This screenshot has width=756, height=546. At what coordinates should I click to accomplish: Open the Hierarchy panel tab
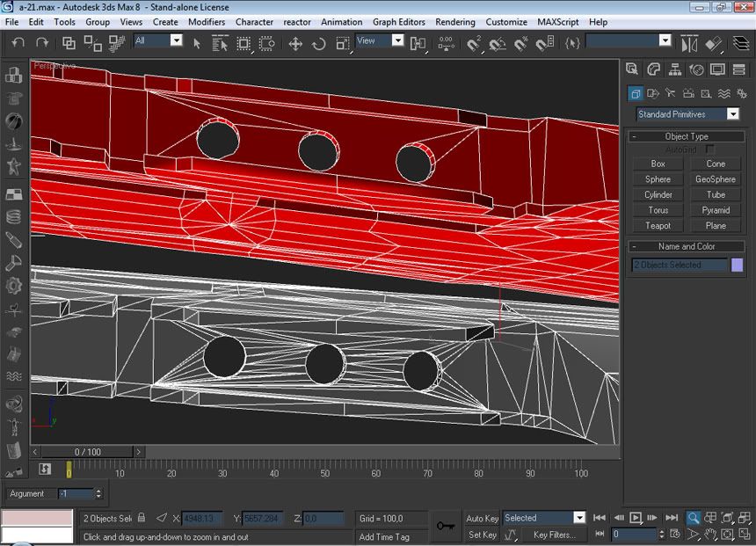tap(675, 69)
